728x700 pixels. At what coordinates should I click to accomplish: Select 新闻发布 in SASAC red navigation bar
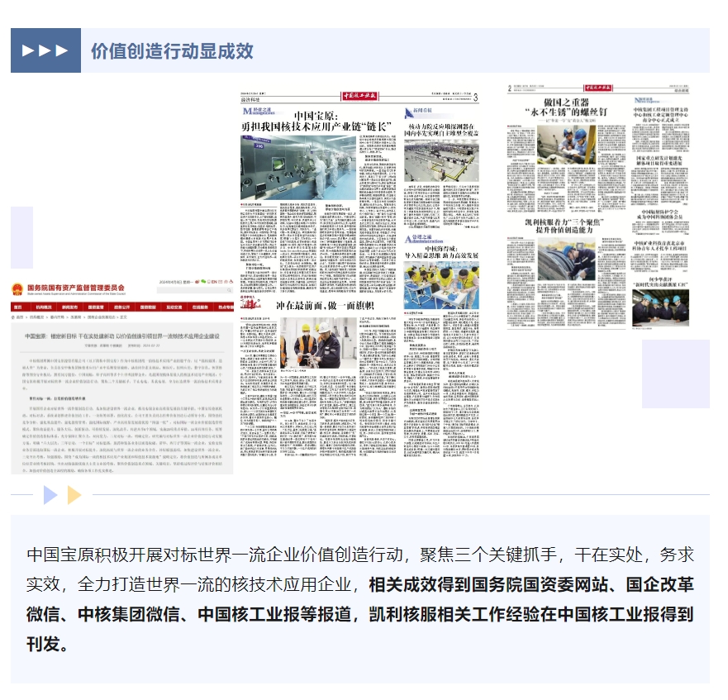[69, 307]
